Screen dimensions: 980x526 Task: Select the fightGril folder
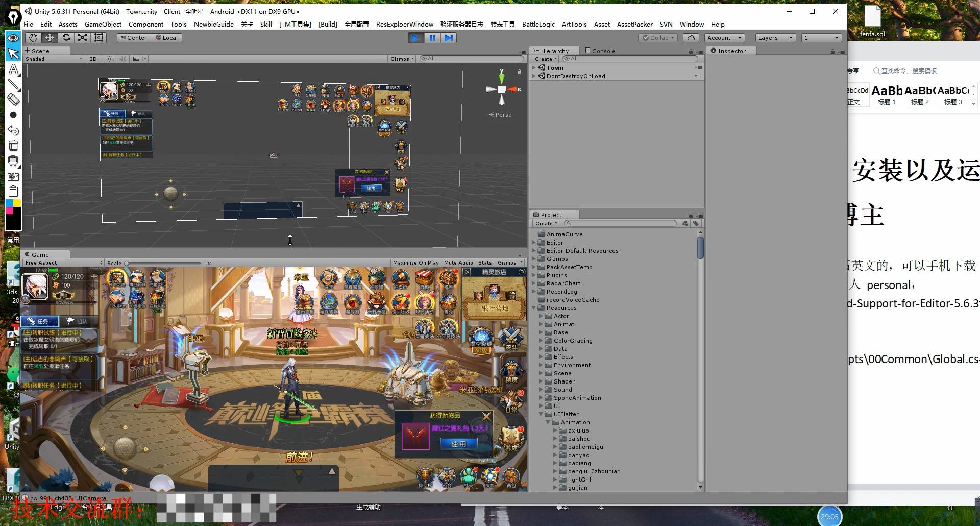579,480
